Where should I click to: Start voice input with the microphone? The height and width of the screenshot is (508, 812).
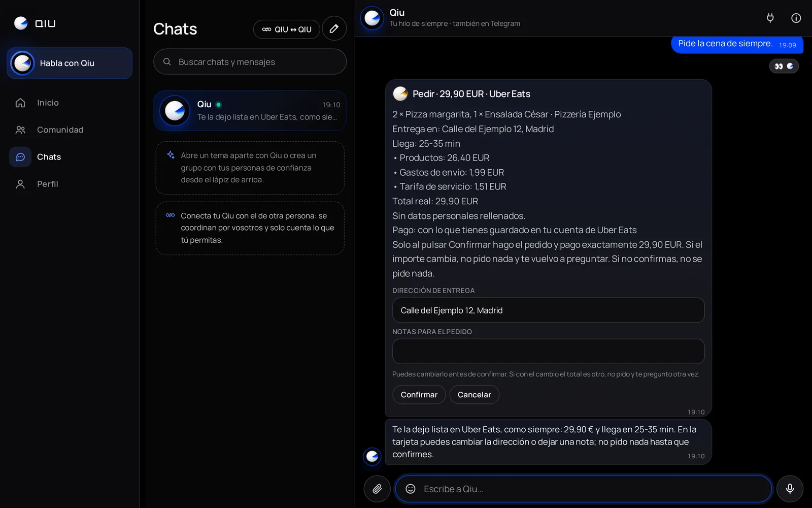[x=790, y=489]
